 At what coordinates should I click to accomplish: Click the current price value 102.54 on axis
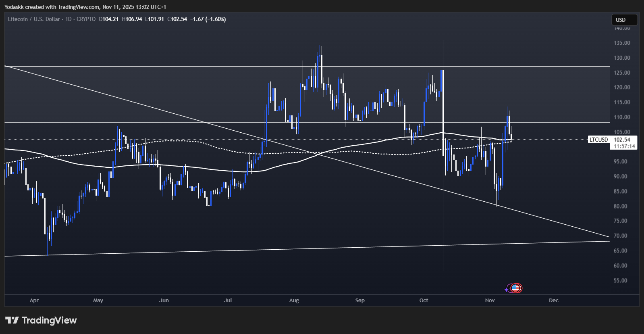[x=622, y=140]
